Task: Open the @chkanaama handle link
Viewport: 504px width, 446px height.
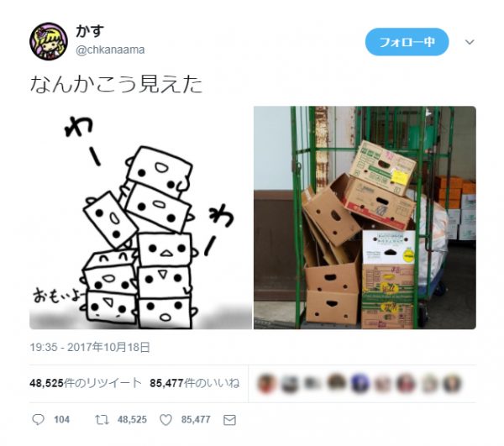Action: pos(110,50)
